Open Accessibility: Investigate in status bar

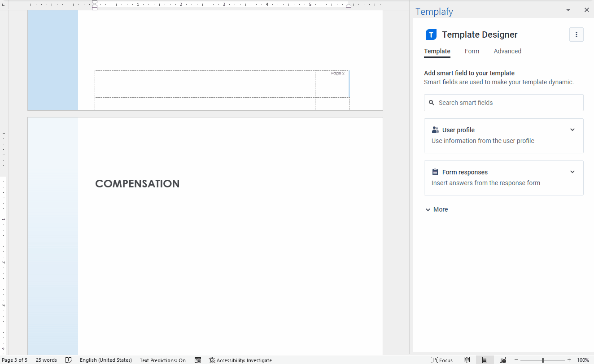tap(240, 360)
